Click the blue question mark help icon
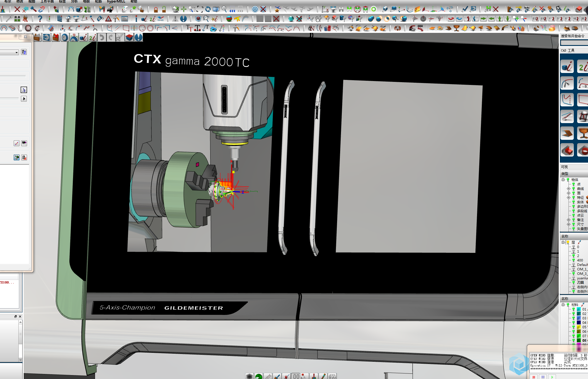 click(40, 19)
